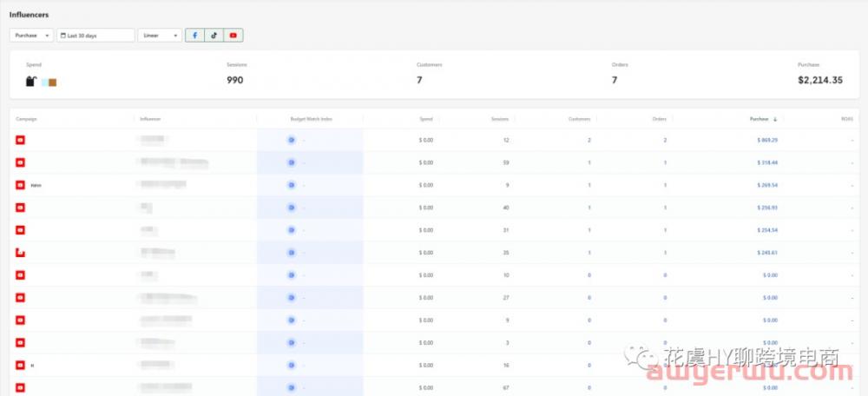Click the calendar icon in the date field
This screenshot has height=396, width=868.
pyautogui.click(x=63, y=36)
